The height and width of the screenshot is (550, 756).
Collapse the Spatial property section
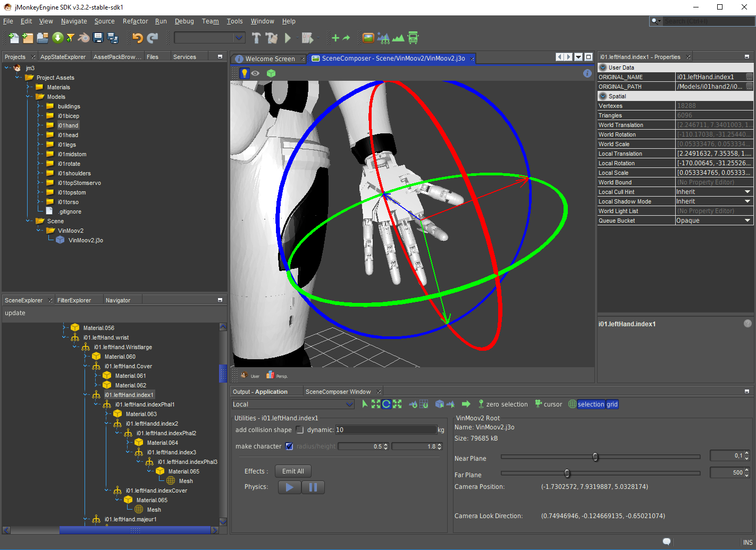point(603,96)
